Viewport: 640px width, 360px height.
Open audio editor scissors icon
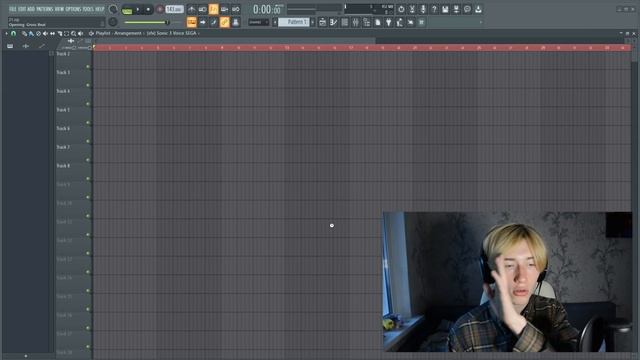click(x=412, y=9)
